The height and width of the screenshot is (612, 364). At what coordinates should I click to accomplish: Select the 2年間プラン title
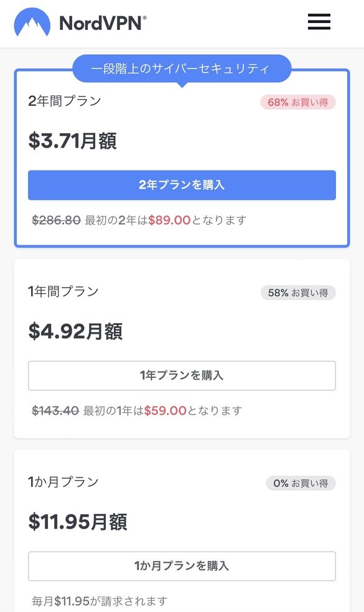pos(65,101)
